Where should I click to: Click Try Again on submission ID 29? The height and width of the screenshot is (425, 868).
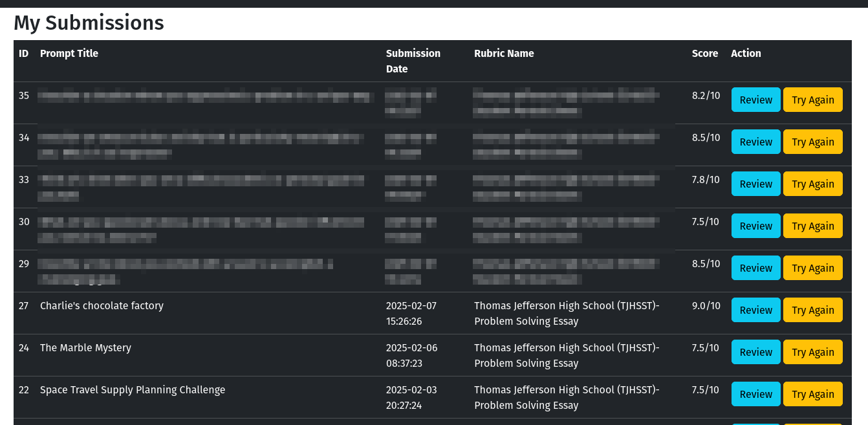tap(812, 267)
